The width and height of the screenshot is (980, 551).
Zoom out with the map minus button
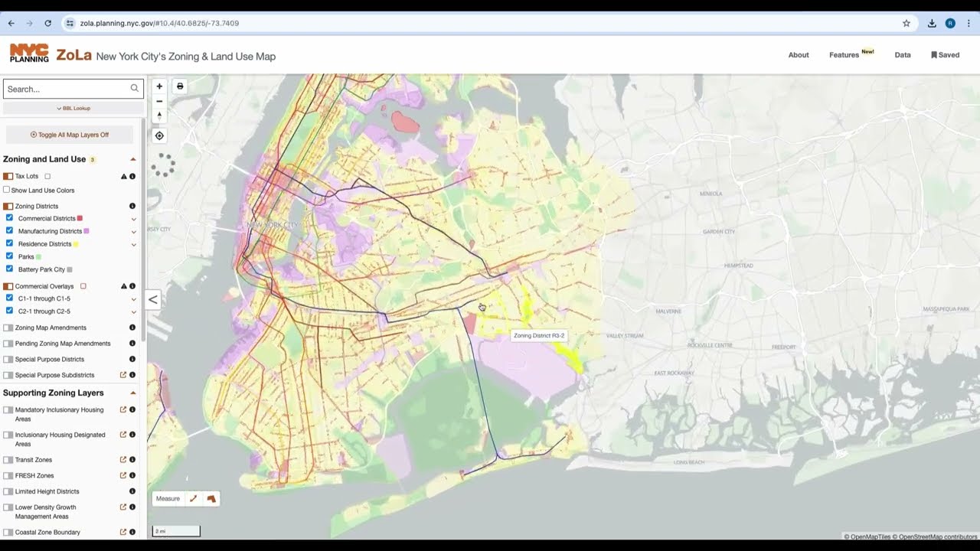pos(159,101)
